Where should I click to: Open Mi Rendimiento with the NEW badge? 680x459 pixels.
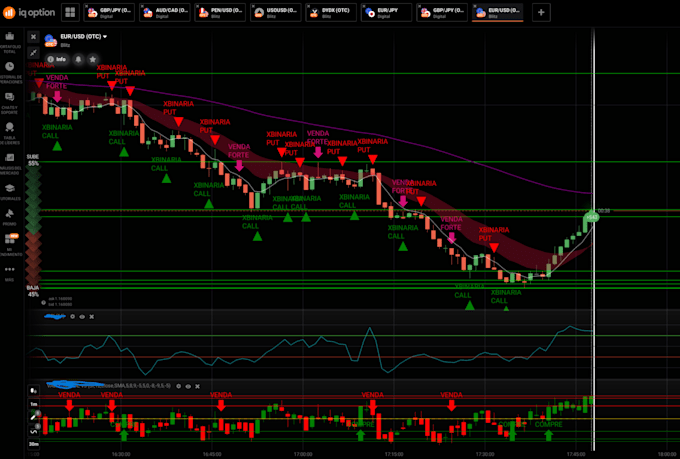point(10,245)
